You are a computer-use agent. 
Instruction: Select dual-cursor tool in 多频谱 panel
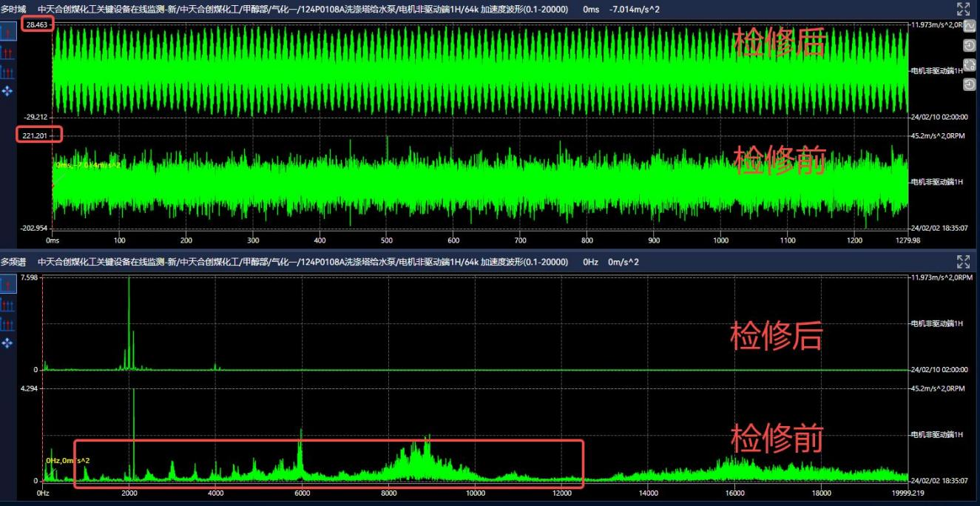point(8,305)
